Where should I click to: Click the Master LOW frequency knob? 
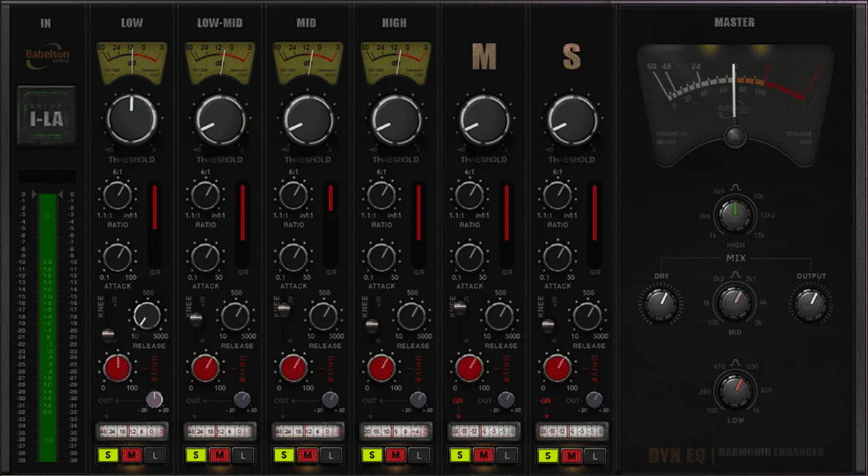pos(735,390)
